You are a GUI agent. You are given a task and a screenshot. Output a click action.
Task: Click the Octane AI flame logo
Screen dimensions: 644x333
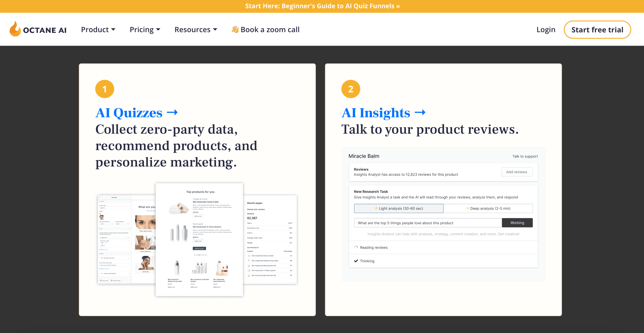tap(15, 29)
